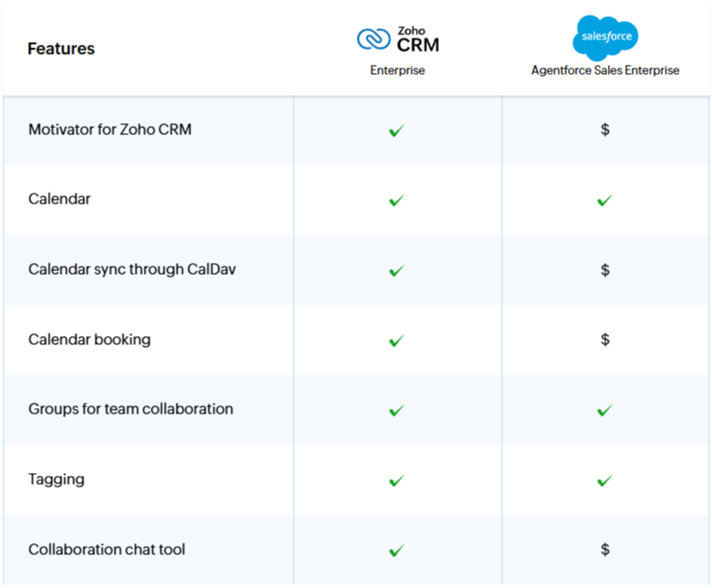Select the Motivator for Zoho CRM feature text
The image size is (712, 588).
[x=110, y=130]
